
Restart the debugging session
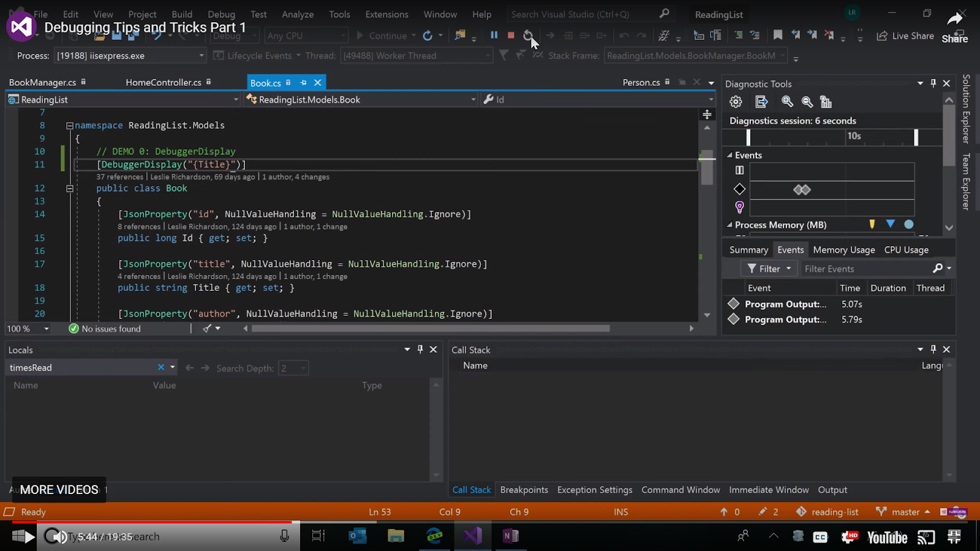click(527, 36)
